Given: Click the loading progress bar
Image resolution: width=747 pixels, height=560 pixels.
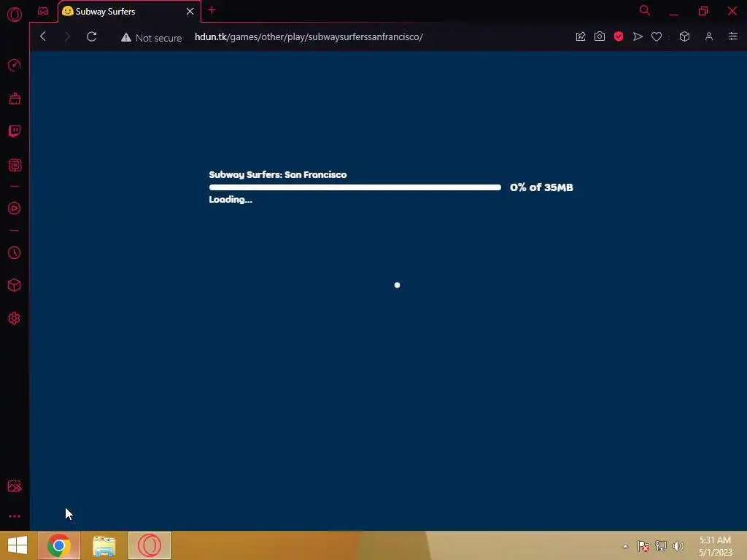Looking at the screenshot, I should (355, 187).
